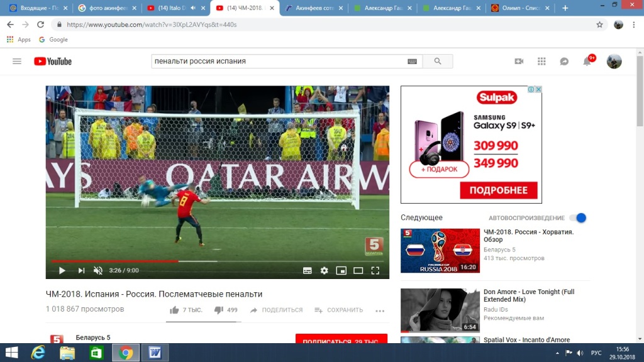Screen dimensions: 644x362
Task: Open a new browser tab
Action: point(565,8)
